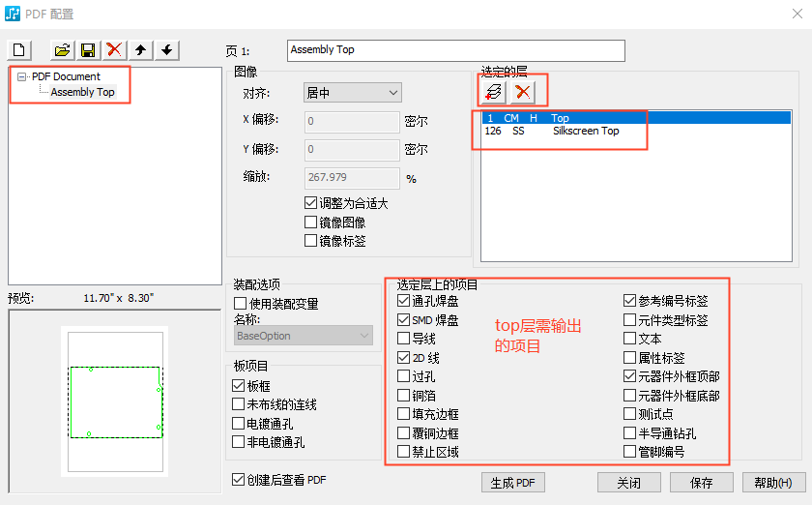812x505 pixels.
Task: Toggle 参考编号标签 checkbox
Action: pos(629,301)
